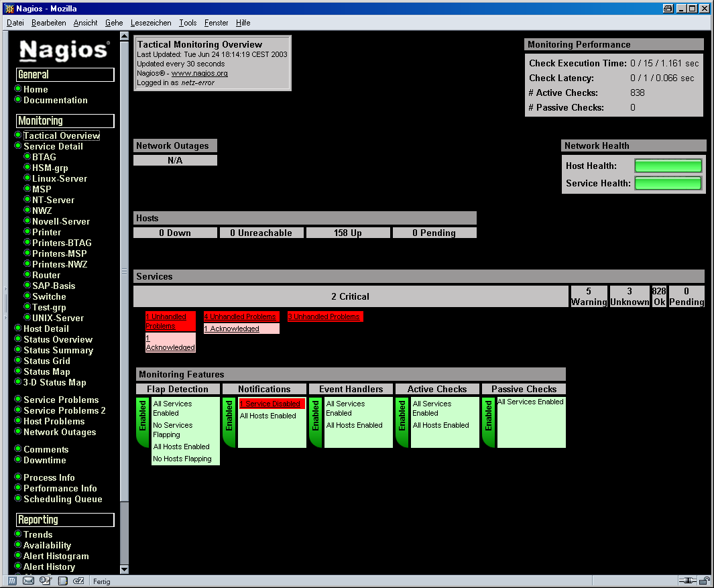
Task: Open Service Detail in the sidebar
Action: click(53, 146)
